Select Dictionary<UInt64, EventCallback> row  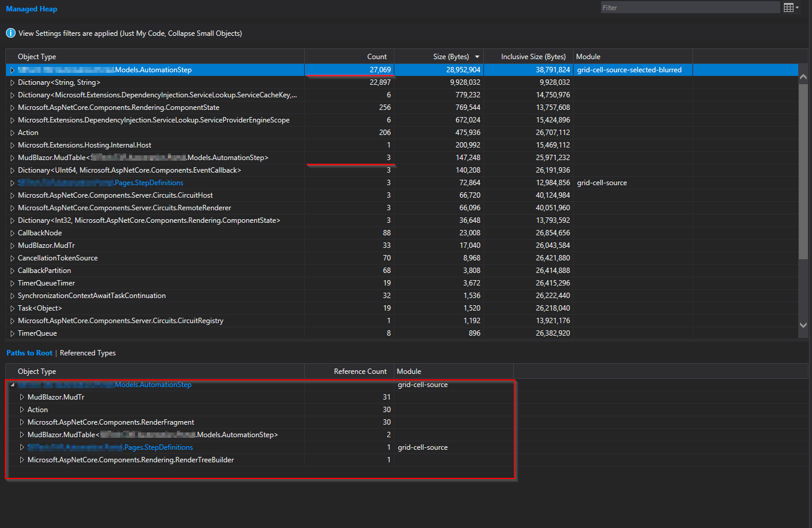[402, 170]
